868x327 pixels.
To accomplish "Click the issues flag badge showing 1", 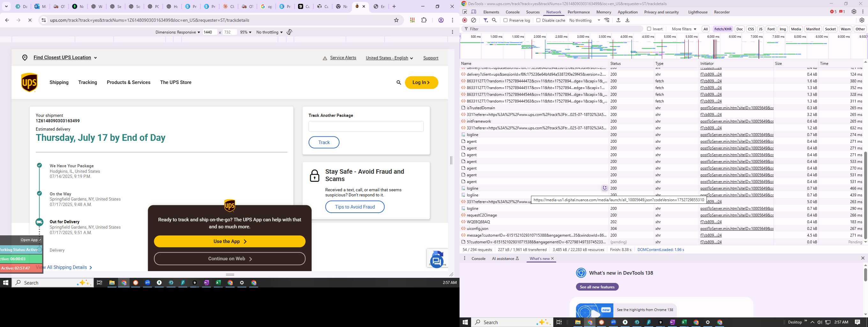I will tap(842, 12).
